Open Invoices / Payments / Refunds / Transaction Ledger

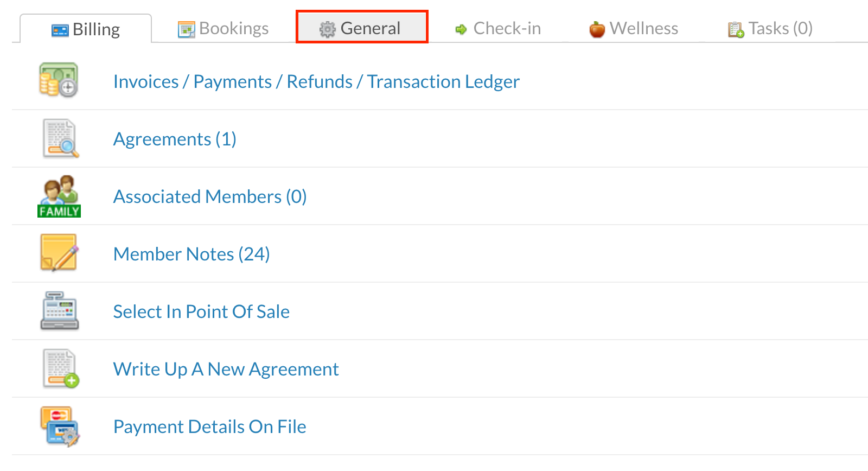point(316,81)
